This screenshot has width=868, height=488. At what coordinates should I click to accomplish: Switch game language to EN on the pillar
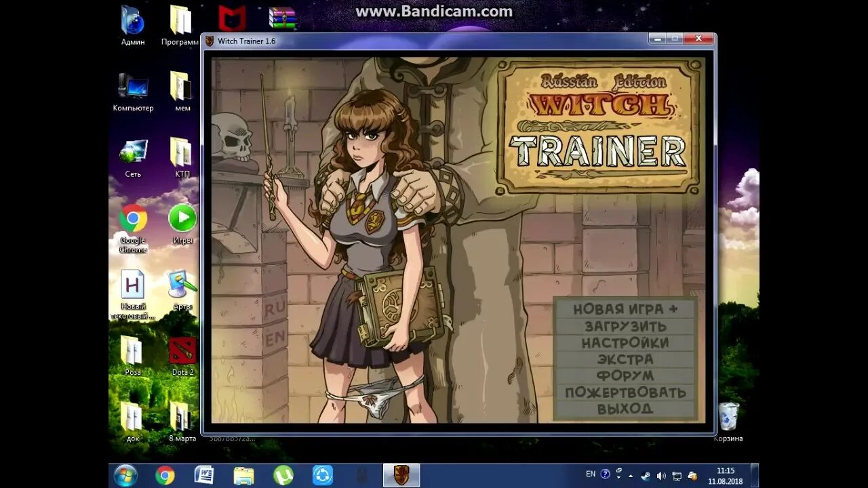coord(275,339)
